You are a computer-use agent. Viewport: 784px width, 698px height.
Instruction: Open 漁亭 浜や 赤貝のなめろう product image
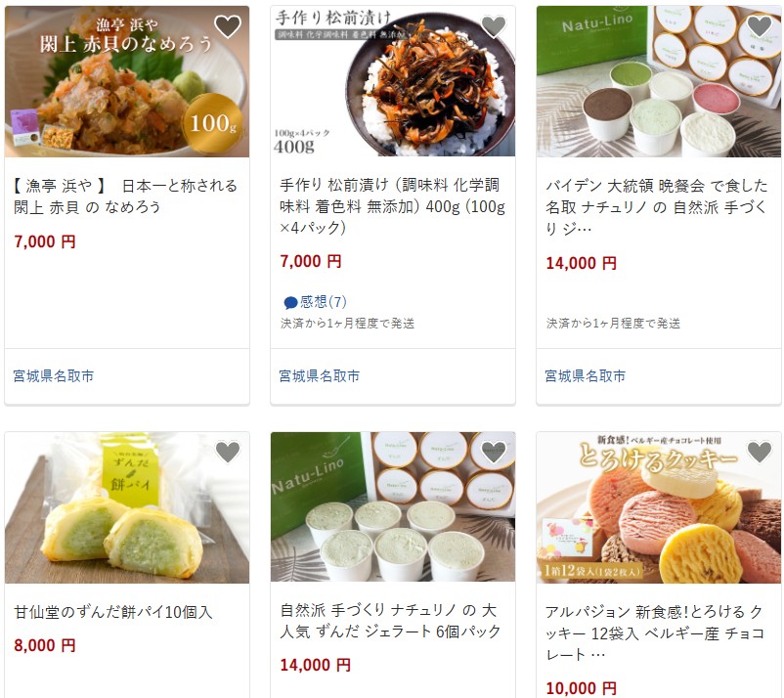127,81
